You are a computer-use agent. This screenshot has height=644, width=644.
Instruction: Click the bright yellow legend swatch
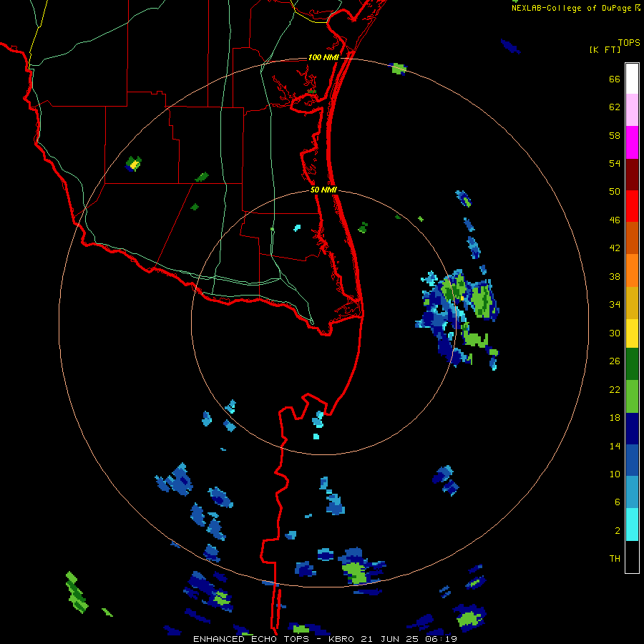point(632,333)
